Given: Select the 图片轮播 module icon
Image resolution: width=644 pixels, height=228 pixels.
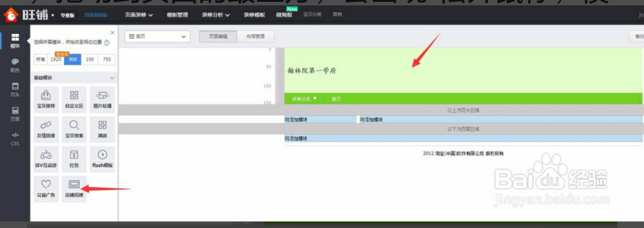Looking at the screenshot, I should (103, 100).
